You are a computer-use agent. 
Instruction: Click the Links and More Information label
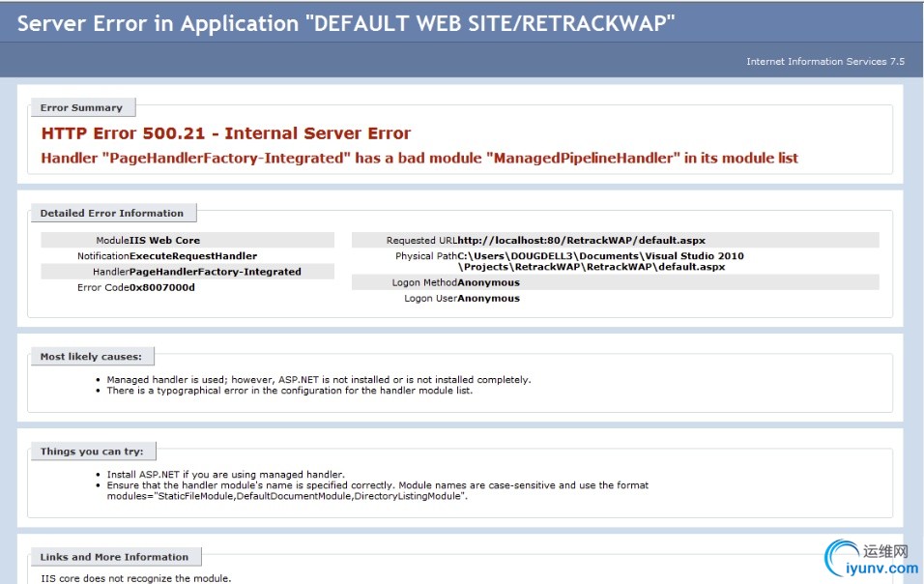(x=114, y=557)
